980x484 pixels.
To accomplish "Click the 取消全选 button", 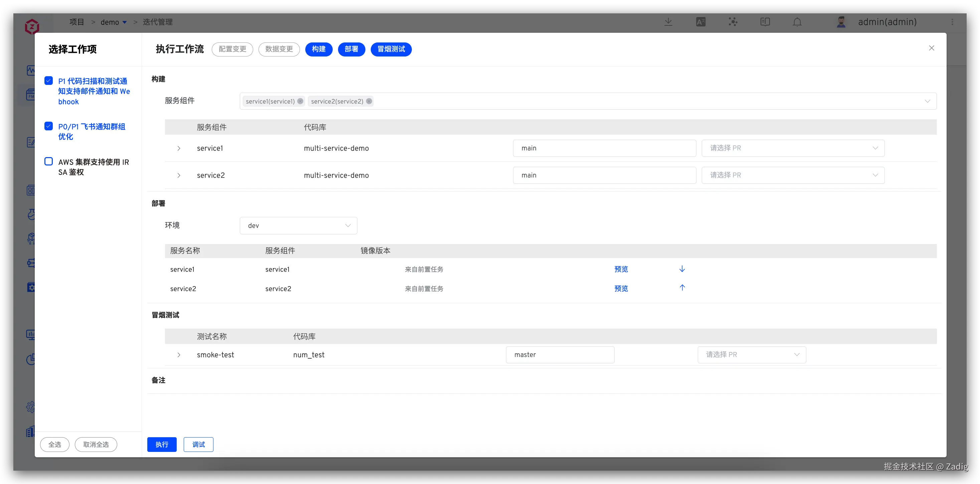I will [96, 445].
